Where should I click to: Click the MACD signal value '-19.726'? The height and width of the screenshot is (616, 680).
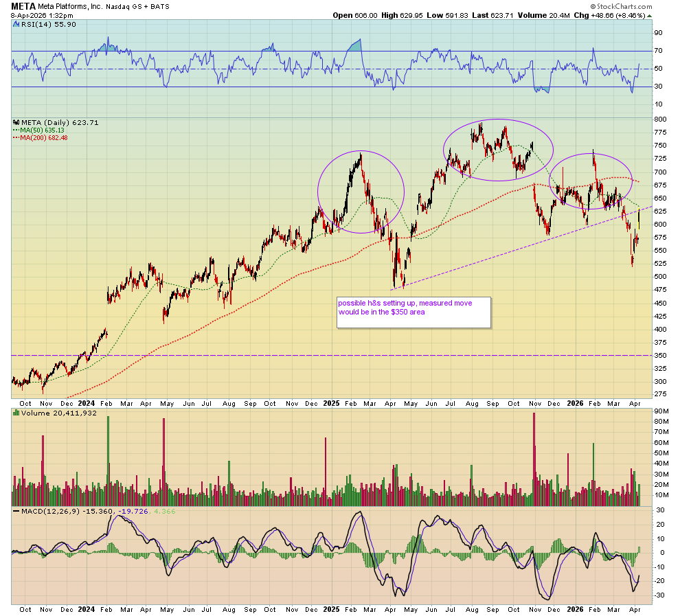coord(133,511)
